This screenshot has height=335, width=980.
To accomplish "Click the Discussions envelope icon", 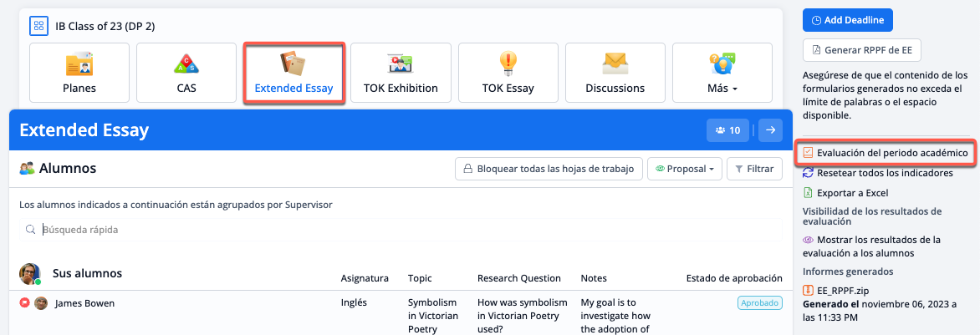I will coord(615,63).
